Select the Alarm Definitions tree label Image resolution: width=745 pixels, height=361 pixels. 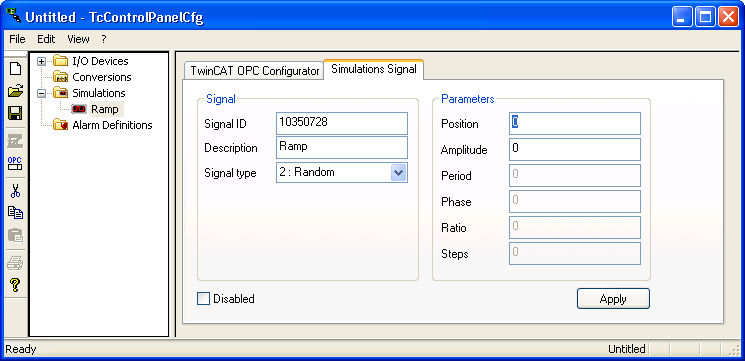pyautogui.click(x=112, y=125)
